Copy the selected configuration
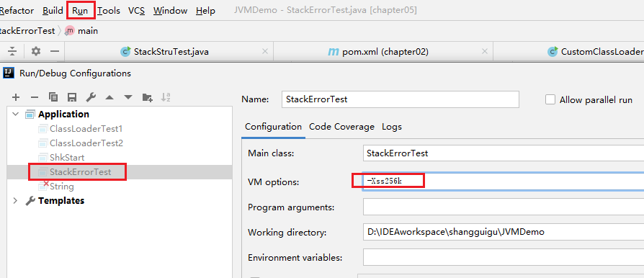Screen dimensions: 644x278 [53, 97]
